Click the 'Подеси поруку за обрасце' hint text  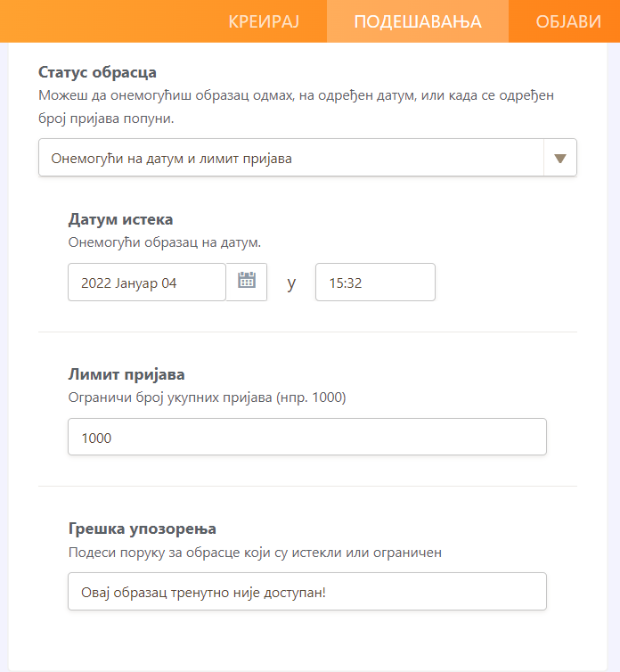255,552
